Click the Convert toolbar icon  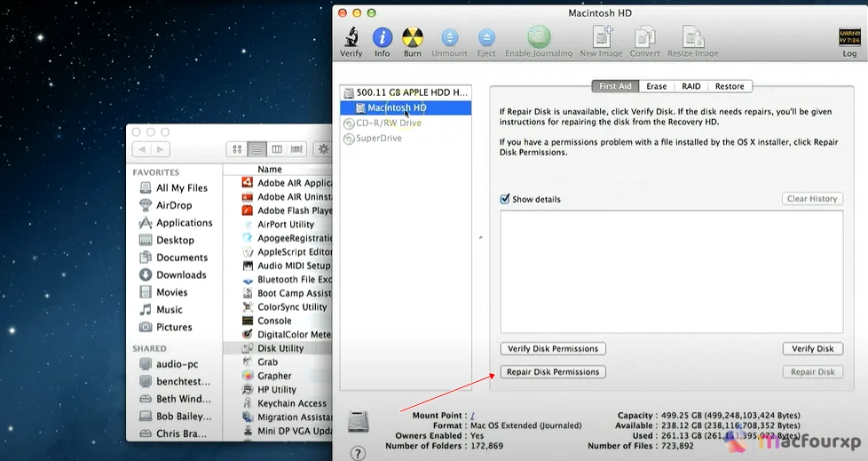click(644, 37)
